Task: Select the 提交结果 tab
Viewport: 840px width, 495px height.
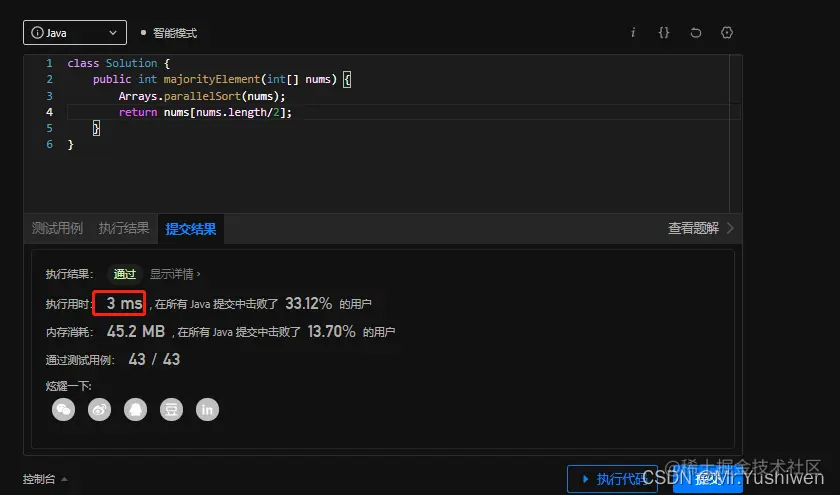Action: tap(191, 229)
